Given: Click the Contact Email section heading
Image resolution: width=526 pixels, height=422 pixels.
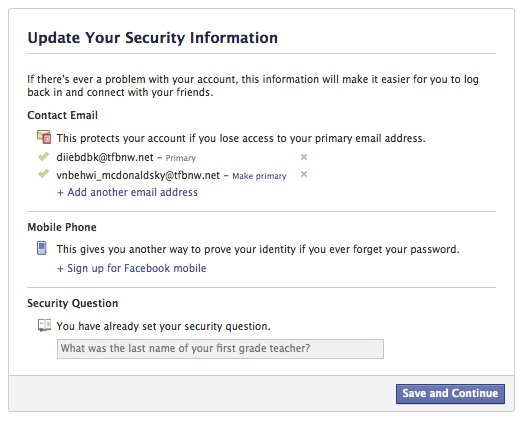Looking at the screenshot, I should pyautogui.click(x=62, y=115).
